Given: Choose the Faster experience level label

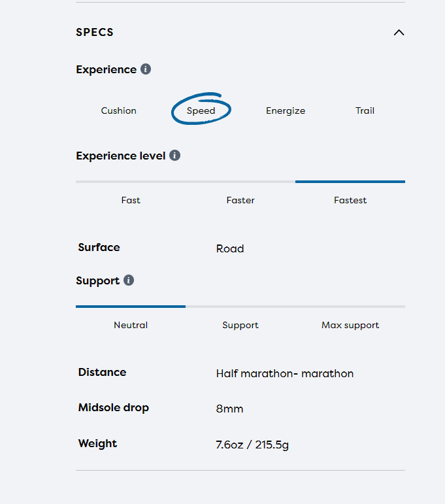Looking at the screenshot, I should click(240, 200).
